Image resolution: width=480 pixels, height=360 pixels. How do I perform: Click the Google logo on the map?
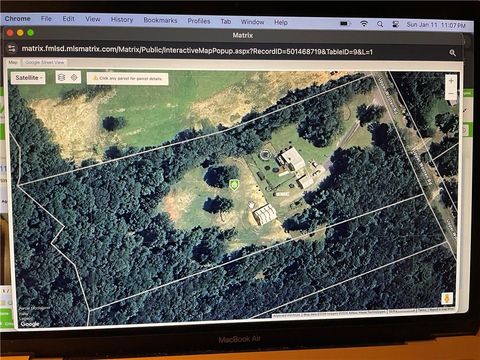(30, 324)
